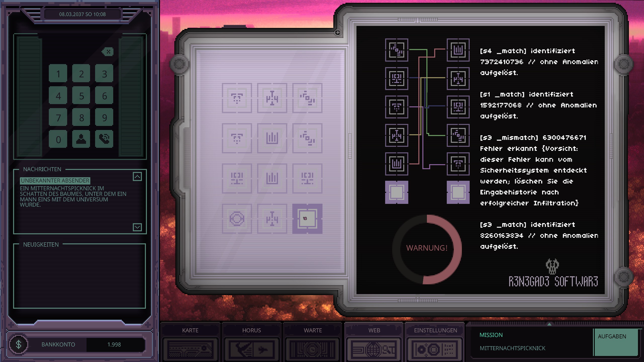This screenshot has width=644, height=362.
Task: Expand the mission panel with small triangle
Action: coord(549,324)
